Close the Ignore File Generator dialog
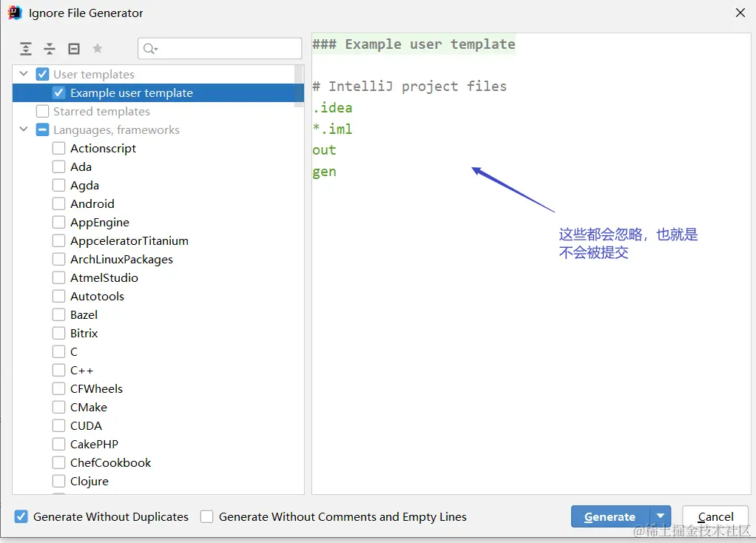756x543 pixels. (740, 13)
